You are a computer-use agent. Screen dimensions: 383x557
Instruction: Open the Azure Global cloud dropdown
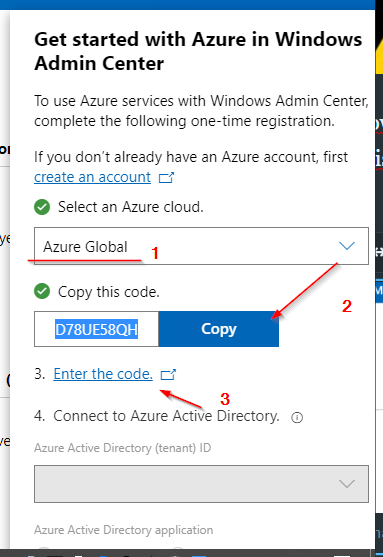click(x=201, y=246)
